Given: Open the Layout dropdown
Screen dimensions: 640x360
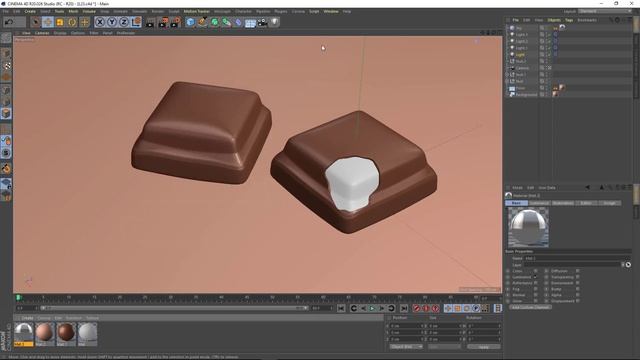Looking at the screenshot, I should [x=604, y=11].
